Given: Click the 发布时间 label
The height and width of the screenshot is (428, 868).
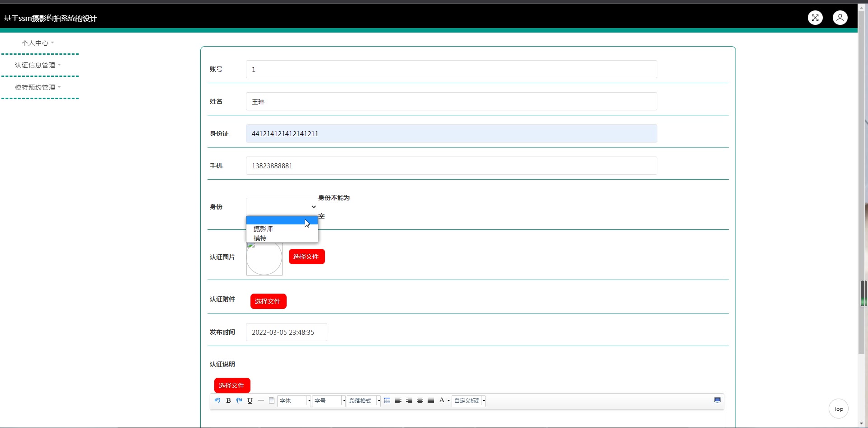Looking at the screenshot, I should click(222, 332).
